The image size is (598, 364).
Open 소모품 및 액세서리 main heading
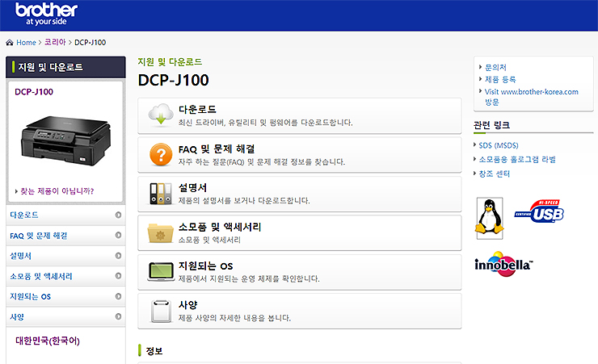pyautogui.click(x=220, y=228)
